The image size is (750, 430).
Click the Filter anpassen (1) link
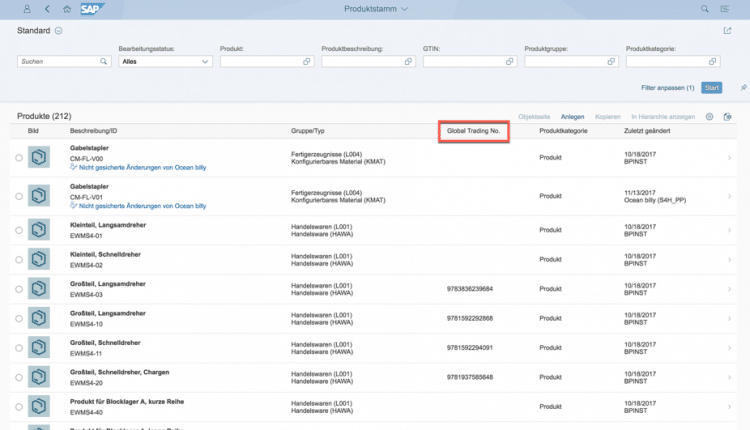(x=667, y=88)
